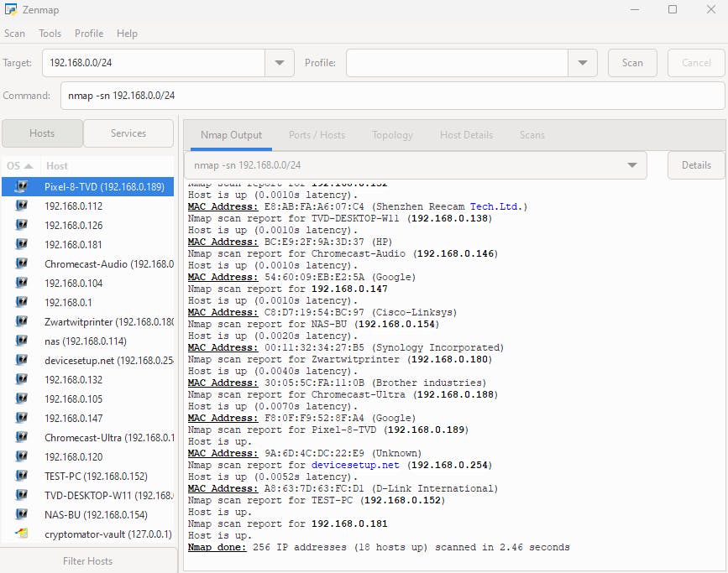Switch to the Host Details tab
Image resolution: width=728 pixels, height=573 pixels.
(466, 135)
